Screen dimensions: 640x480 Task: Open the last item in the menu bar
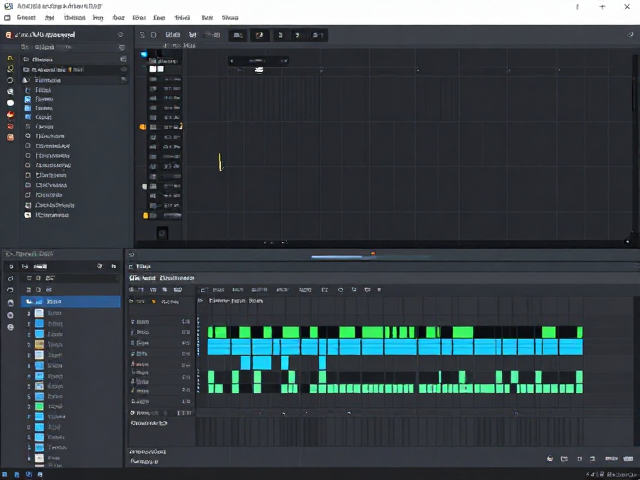[230, 18]
